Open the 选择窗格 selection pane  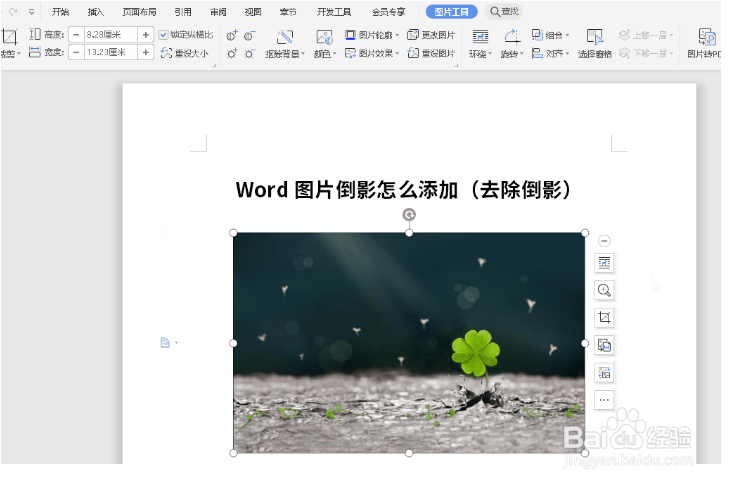coord(595,44)
